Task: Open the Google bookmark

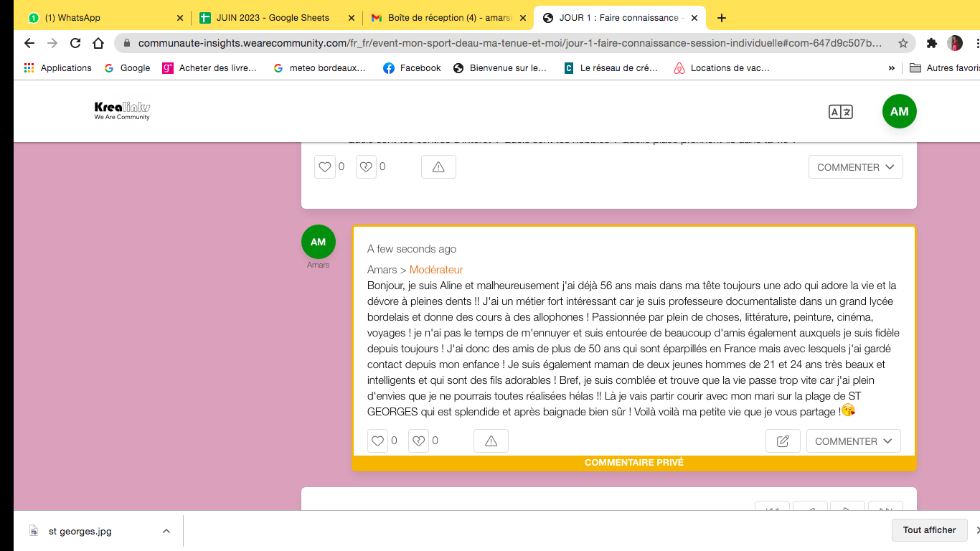Action: tap(127, 68)
